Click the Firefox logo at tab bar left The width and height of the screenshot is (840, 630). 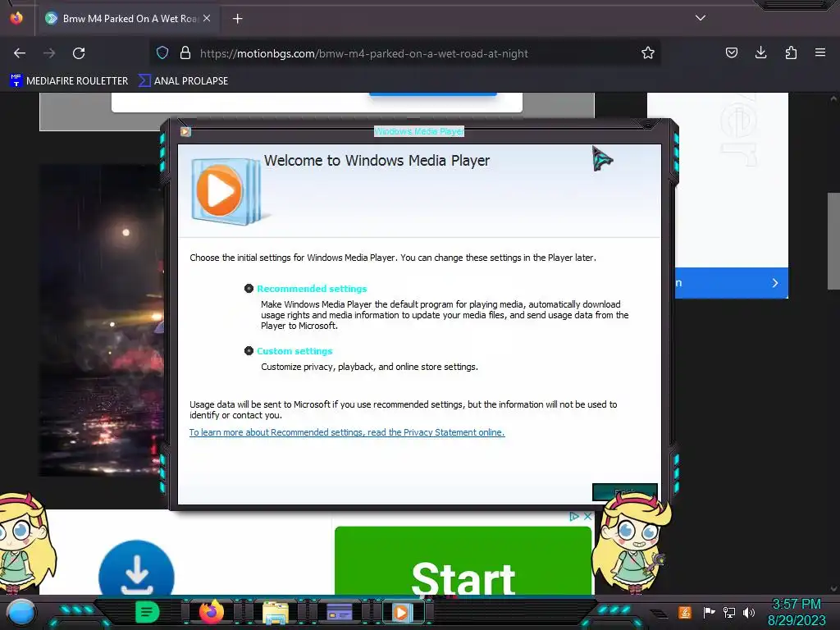[16, 18]
